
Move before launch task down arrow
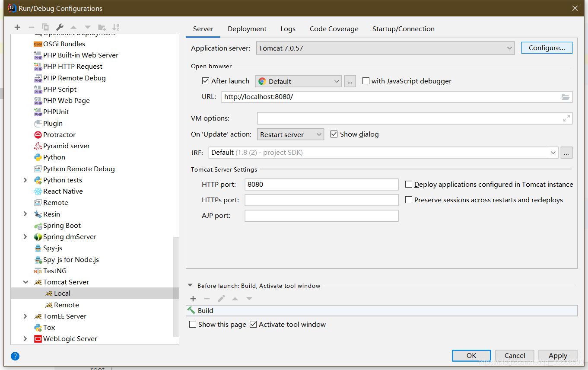click(x=249, y=299)
